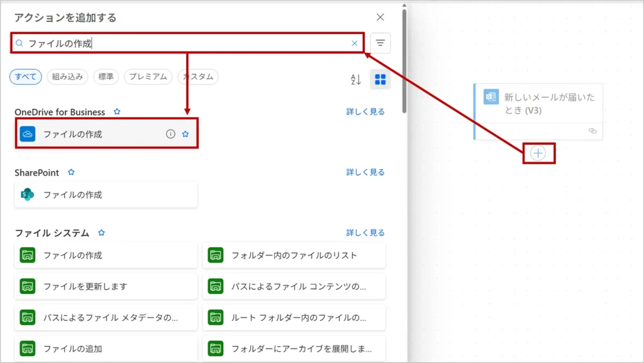Open the filter options button
Viewport: 644px width, 363px height.
point(380,43)
